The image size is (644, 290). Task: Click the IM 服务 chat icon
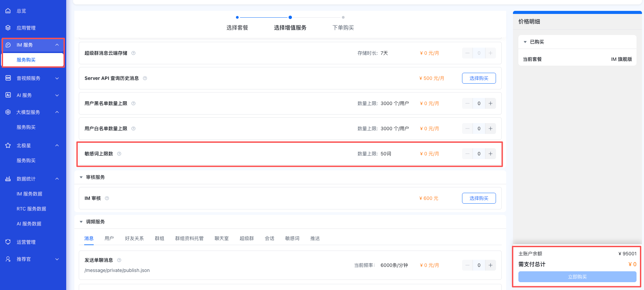pyautogui.click(x=8, y=45)
